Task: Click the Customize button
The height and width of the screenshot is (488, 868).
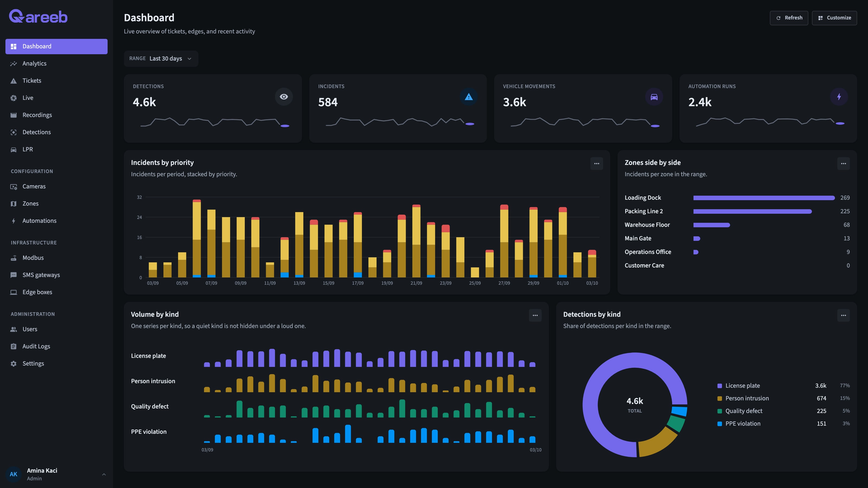Action: tap(834, 18)
